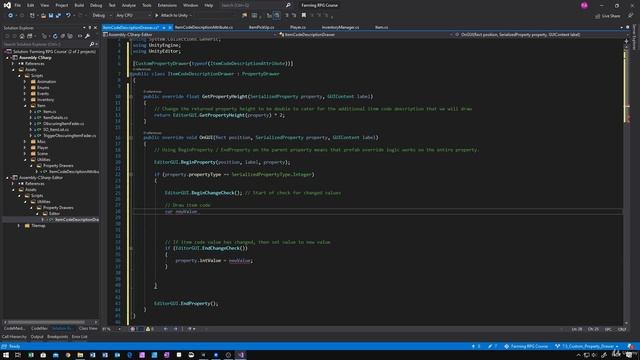Open the View menu
The height and width of the screenshot is (360, 640).
(x=44, y=5)
